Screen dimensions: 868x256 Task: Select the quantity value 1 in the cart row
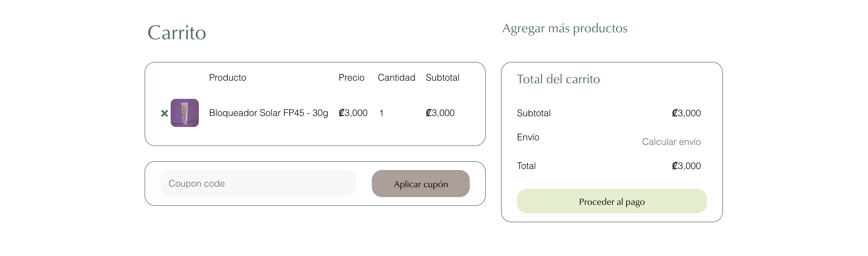(x=382, y=113)
